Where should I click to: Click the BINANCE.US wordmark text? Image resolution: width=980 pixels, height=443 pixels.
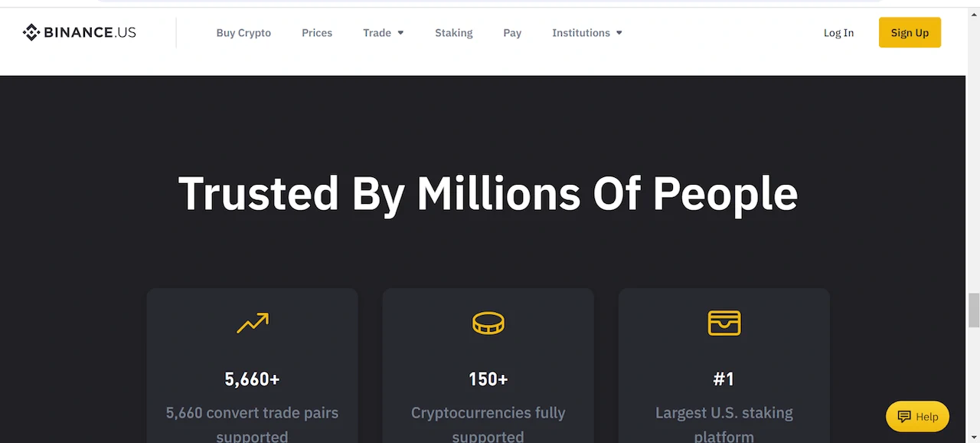click(90, 32)
